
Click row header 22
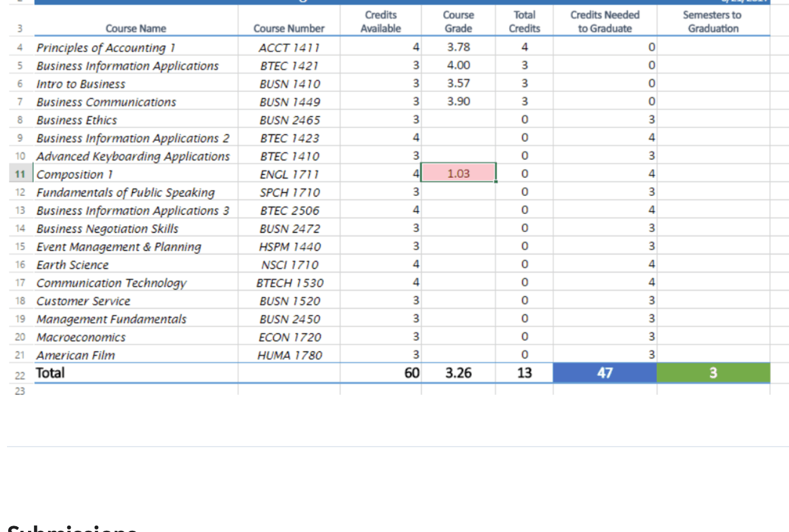click(20, 375)
